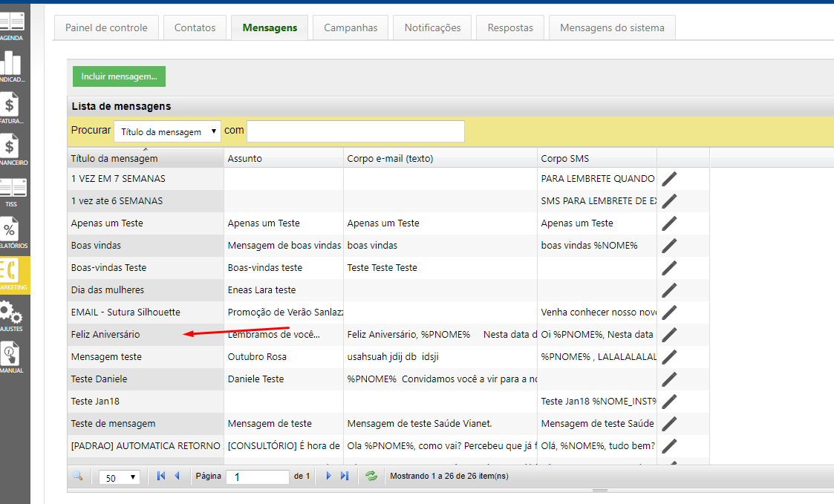Refresh the message list with green arrows
Image resolution: width=834 pixels, height=504 pixels.
click(x=371, y=477)
